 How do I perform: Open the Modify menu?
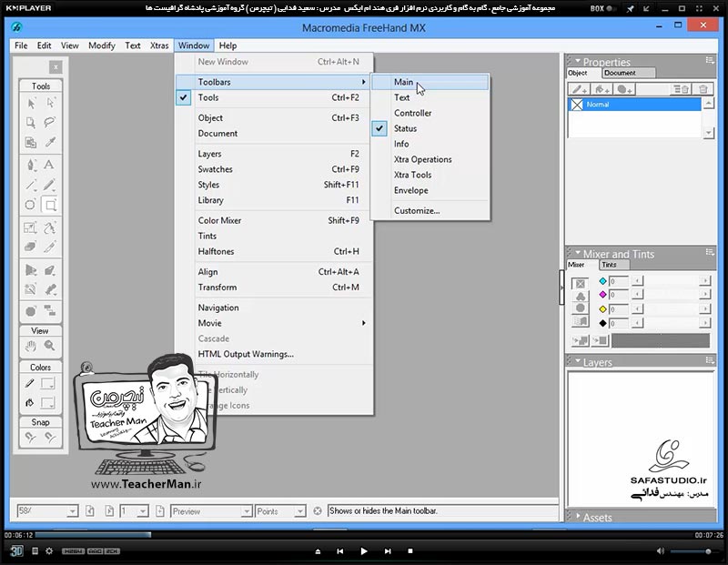pyautogui.click(x=102, y=45)
